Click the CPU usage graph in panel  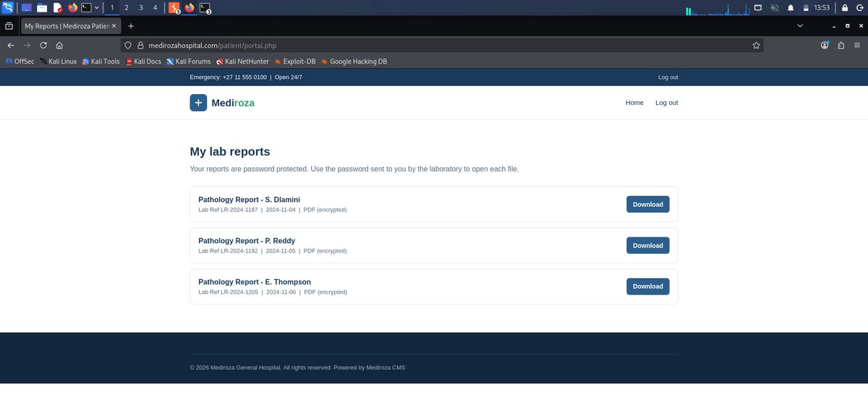716,9
